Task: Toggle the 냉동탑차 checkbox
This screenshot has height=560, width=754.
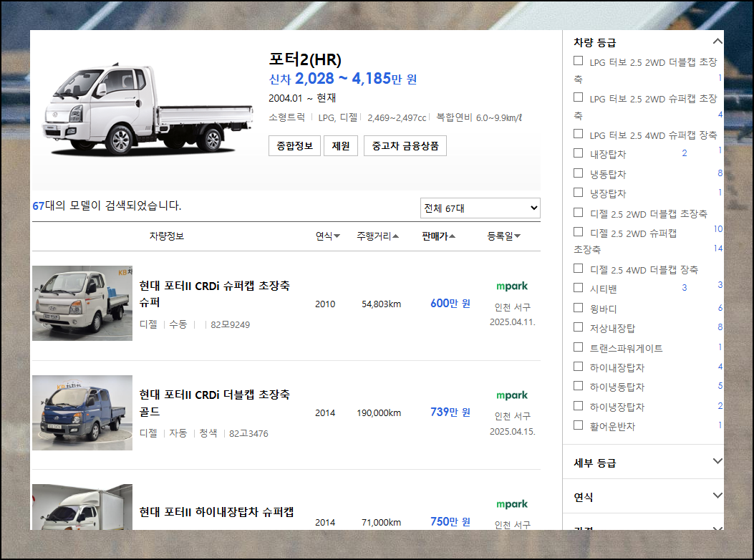Action: click(579, 173)
